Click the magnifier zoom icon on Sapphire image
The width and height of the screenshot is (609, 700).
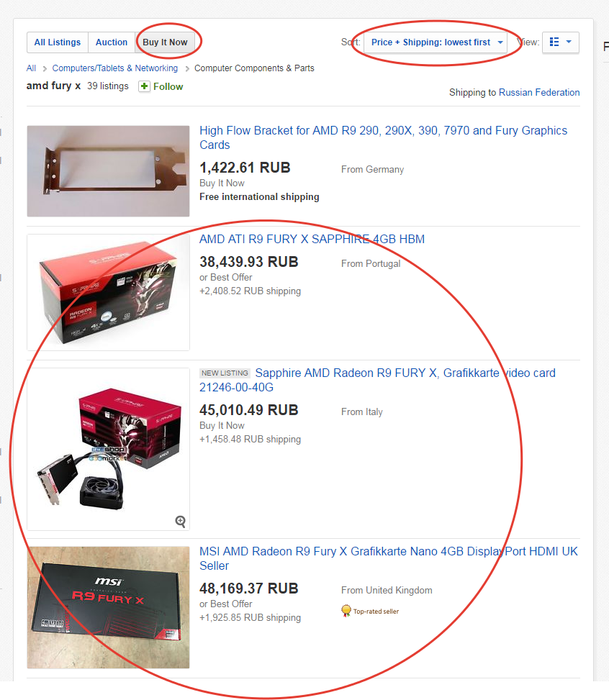180,521
